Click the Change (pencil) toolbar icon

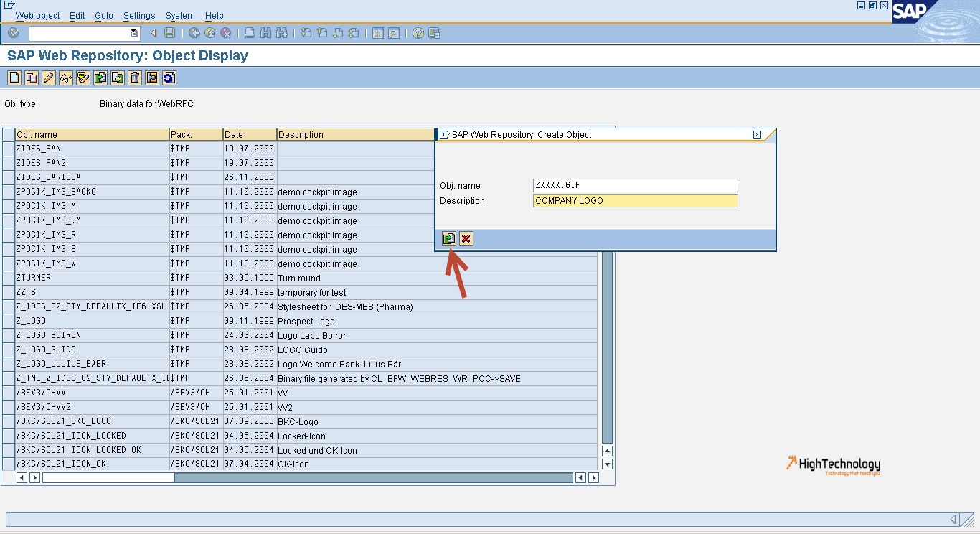[x=49, y=78]
